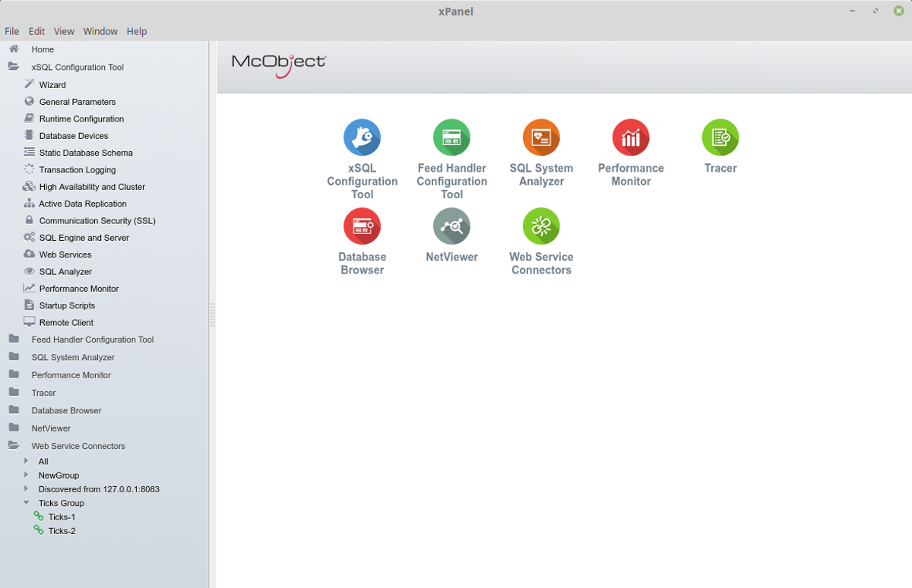Click the McObject logo
Screen dimensions: 912x588
pyautogui.click(x=279, y=65)
